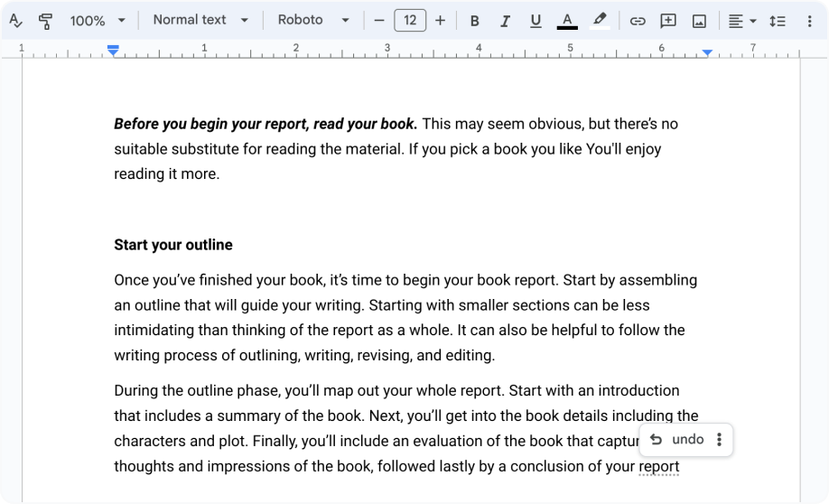The width and height of the screenshot is (829, 504).
Task: Click the insert image icon
Action: click(699, 21)
